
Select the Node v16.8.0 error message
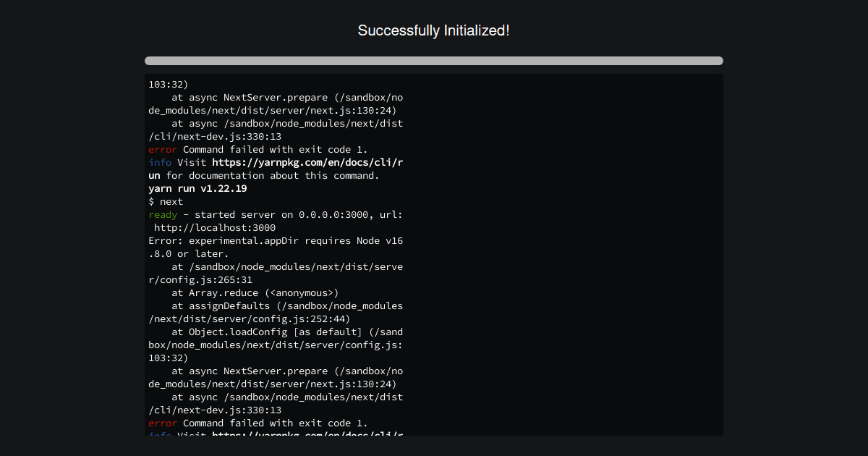tap(275, 240)
